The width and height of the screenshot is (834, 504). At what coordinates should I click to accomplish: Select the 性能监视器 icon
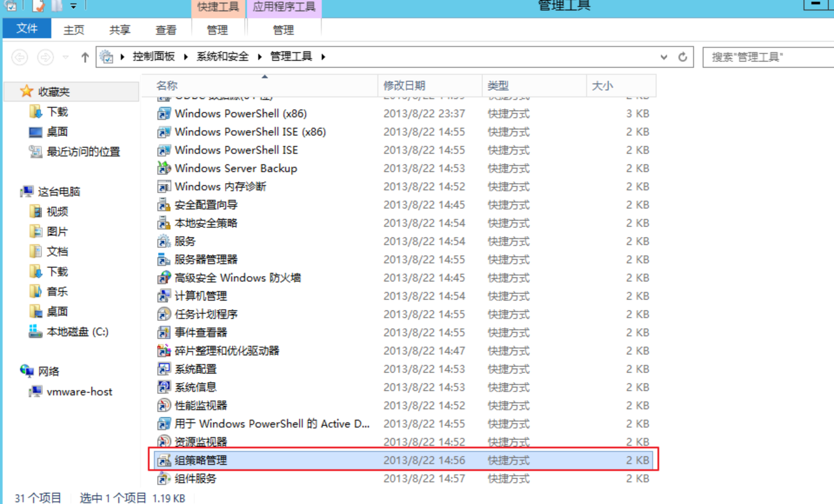[164, 406]
